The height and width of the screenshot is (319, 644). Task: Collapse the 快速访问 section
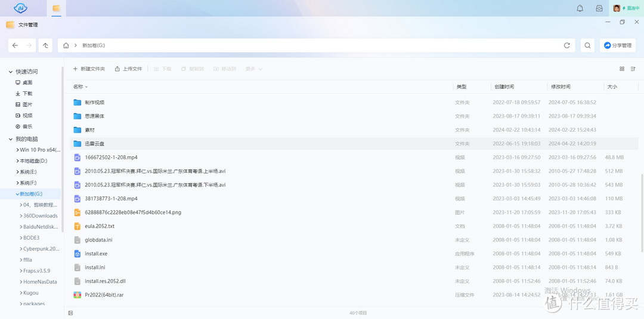(x=11, y=72)
